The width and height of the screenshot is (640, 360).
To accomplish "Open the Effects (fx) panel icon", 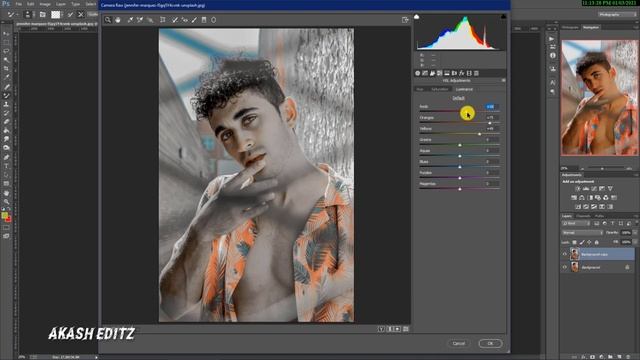I will tap(462, 73).
